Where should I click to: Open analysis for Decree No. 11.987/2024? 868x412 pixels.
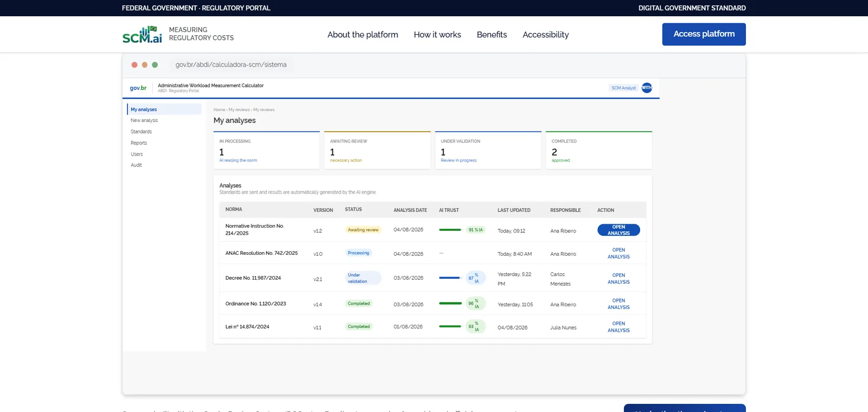click(x=618, y=279)
